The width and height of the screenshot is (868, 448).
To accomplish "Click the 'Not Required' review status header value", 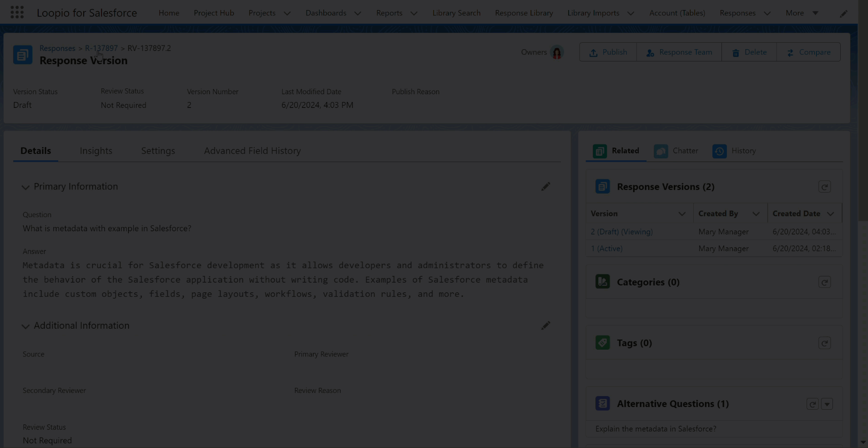I will (123, 105).
